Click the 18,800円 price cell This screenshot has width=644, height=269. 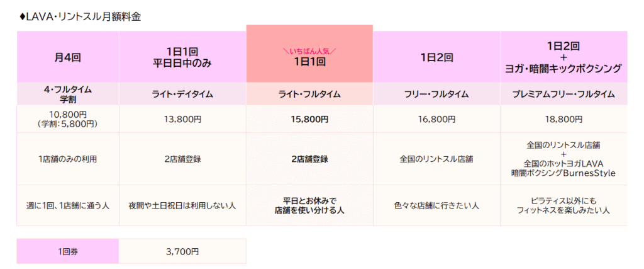(x=563, y=119)
